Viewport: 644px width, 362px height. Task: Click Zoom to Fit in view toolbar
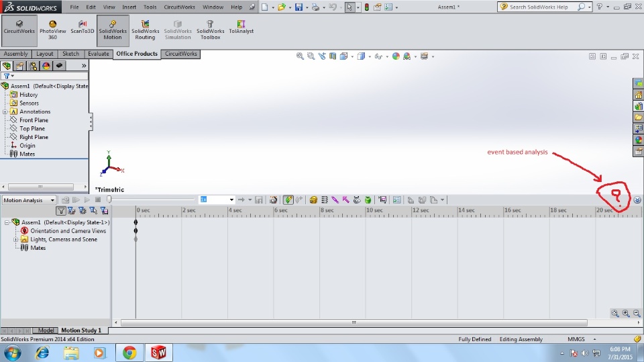[x=301, y=56]
